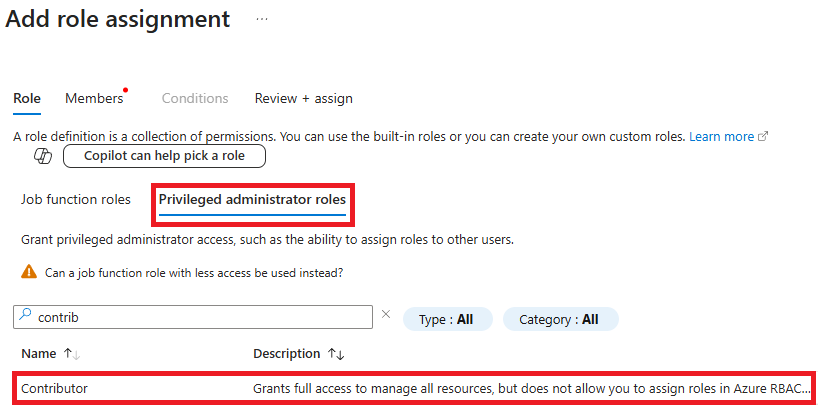Click Copilot can help pick a role
The height and width of the screenshot is (406, 818).
(164, 156)
